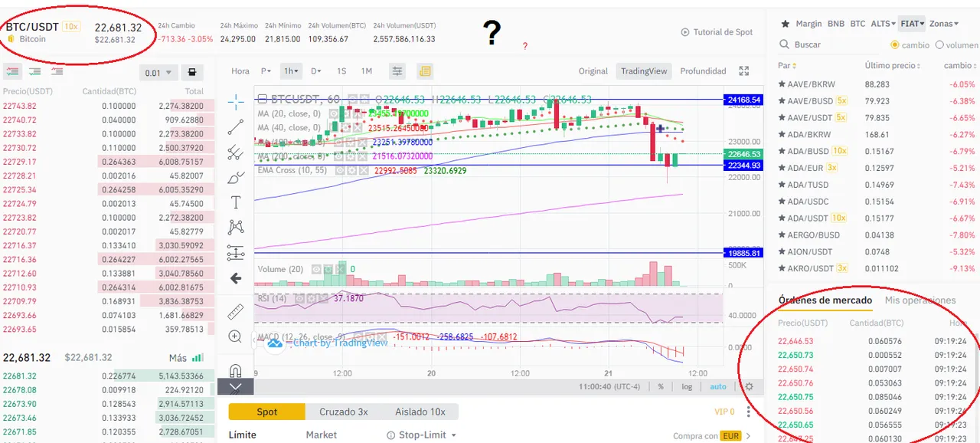Image resolution: width=980 pixels, height=443 pixels.
Task: Click the BNB market filter
Action: click(836, 24)
